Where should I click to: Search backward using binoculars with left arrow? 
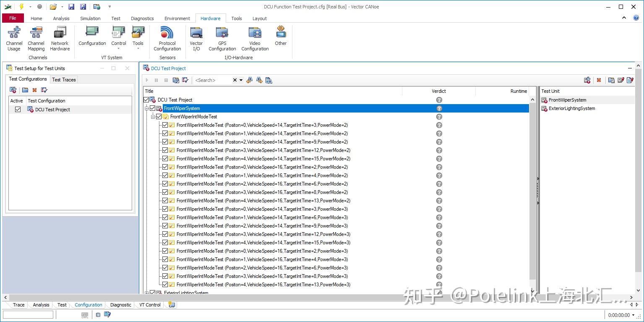(x=250, y=80)
